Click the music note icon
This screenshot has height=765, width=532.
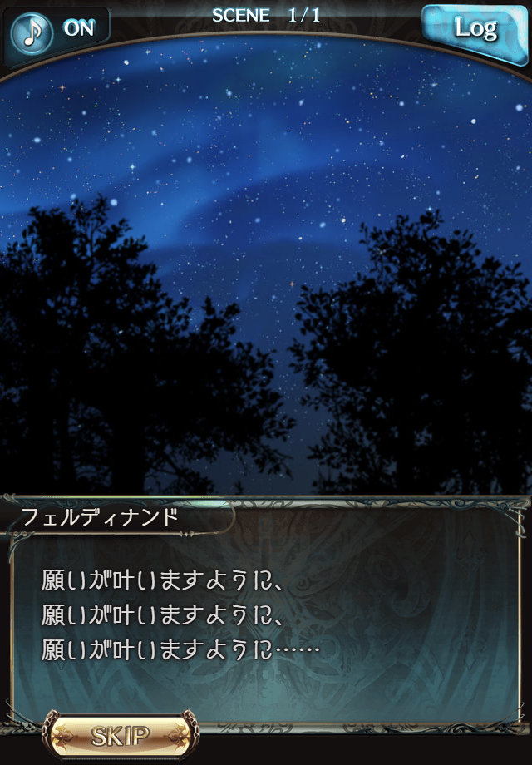click(32, 32)
